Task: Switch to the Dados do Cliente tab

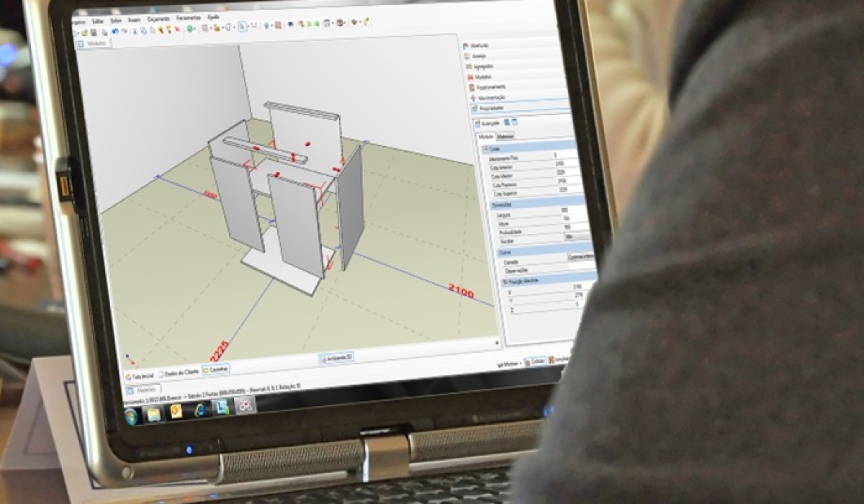Action: point(179,372)
